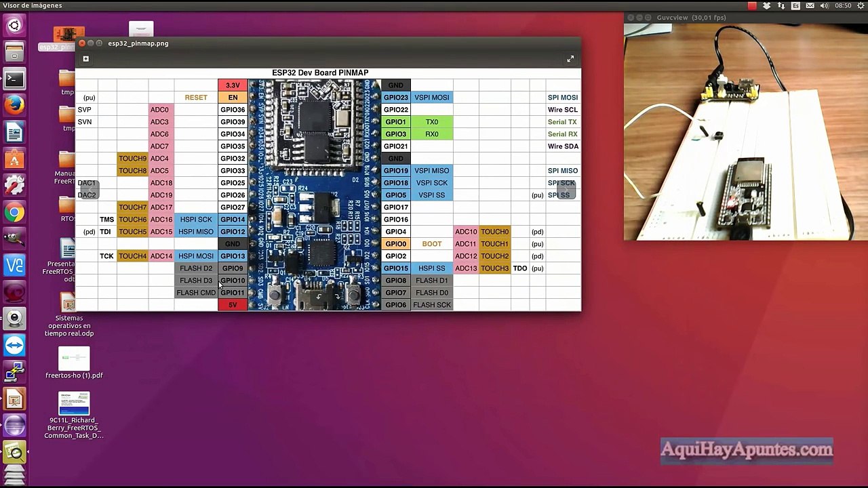Click the Serial TX label

563,122
